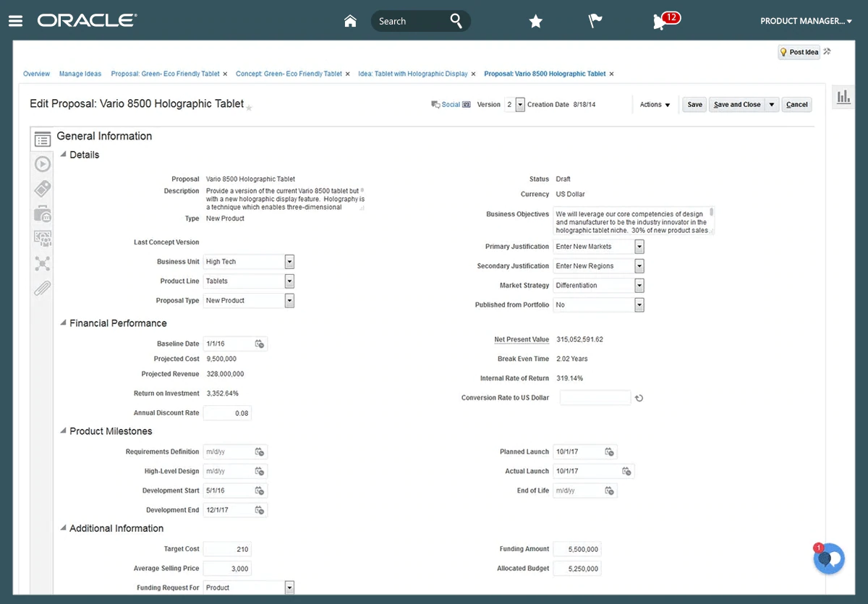The height and width of the screenshot is (604, 868).
Task: Open notifications bell with 12 badge
Action: [x=660, y=22]
